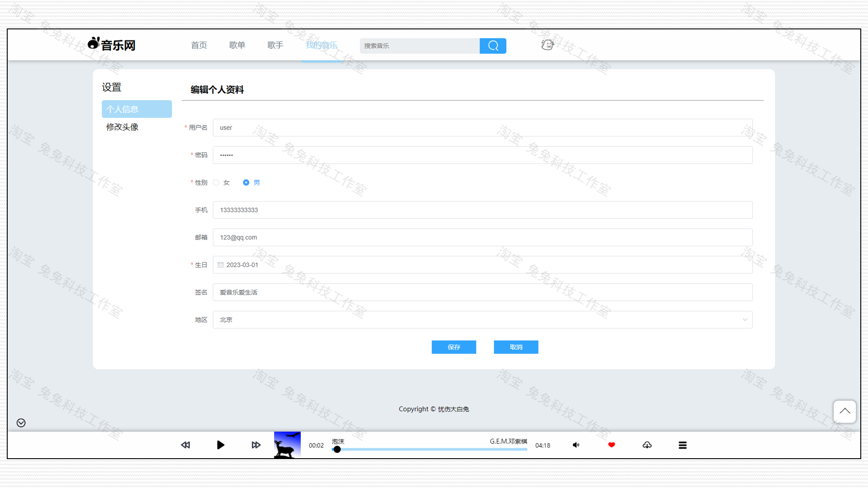868x488 pixels.
Task: Favorite the song using the heart icon
Action: (x=611, y=445)
